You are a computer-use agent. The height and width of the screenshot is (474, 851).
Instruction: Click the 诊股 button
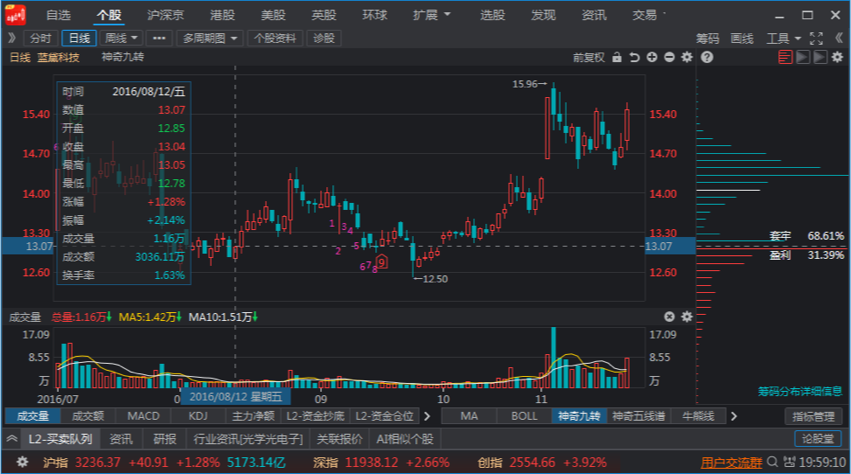[x=324, y=38]
